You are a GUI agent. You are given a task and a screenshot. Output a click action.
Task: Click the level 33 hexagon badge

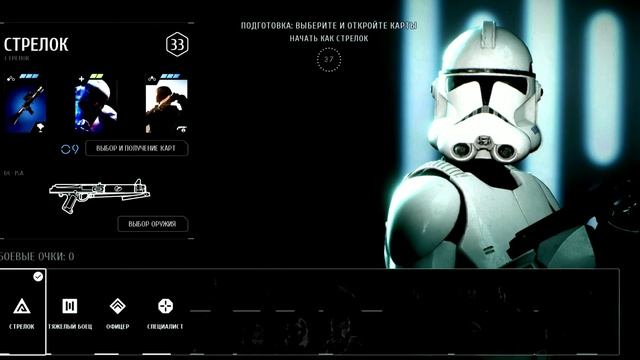pos(177,44)
